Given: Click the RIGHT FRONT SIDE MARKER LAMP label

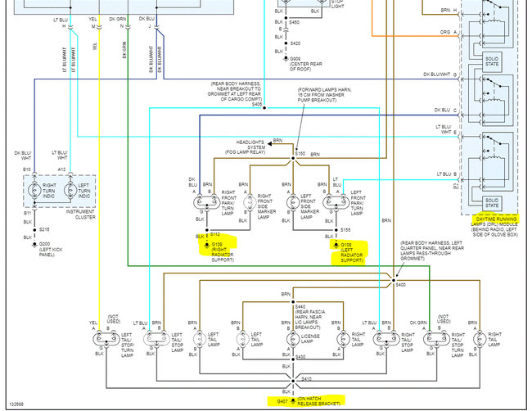Looking at the screenshot, I should point(266,206).
